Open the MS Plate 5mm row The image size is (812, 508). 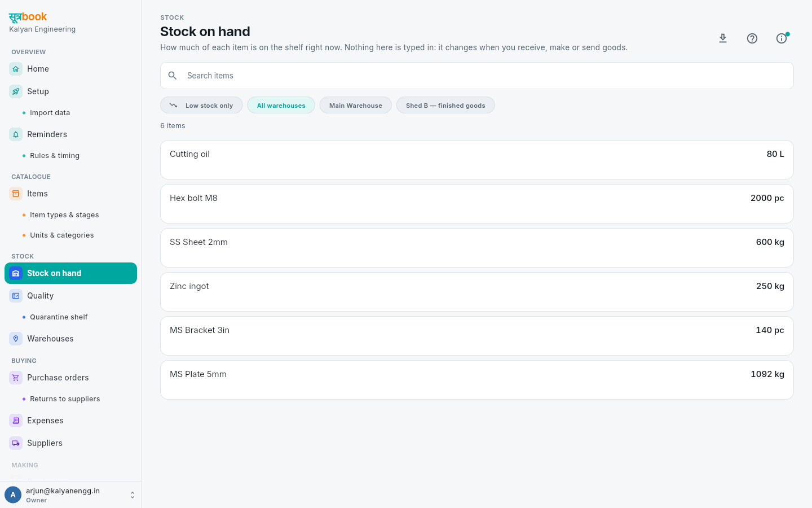(477, 380)
